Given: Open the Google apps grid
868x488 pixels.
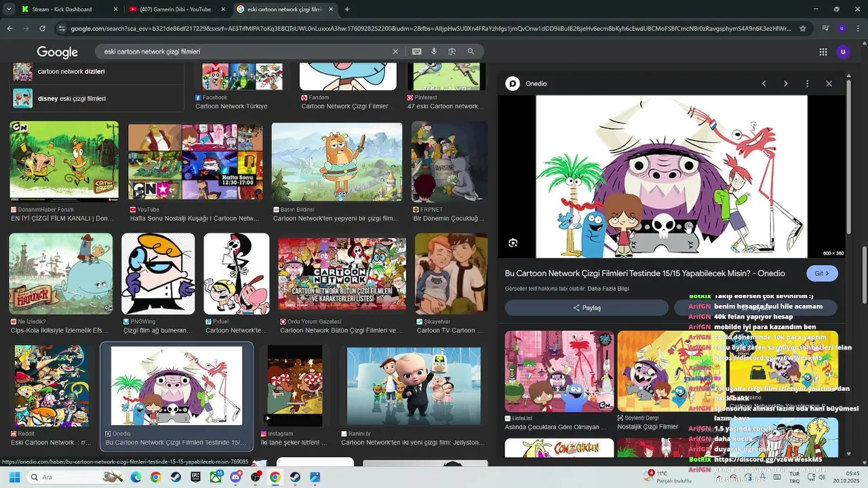Looking at the screenshot, I should pyautogui.click(x=823, y=52).
